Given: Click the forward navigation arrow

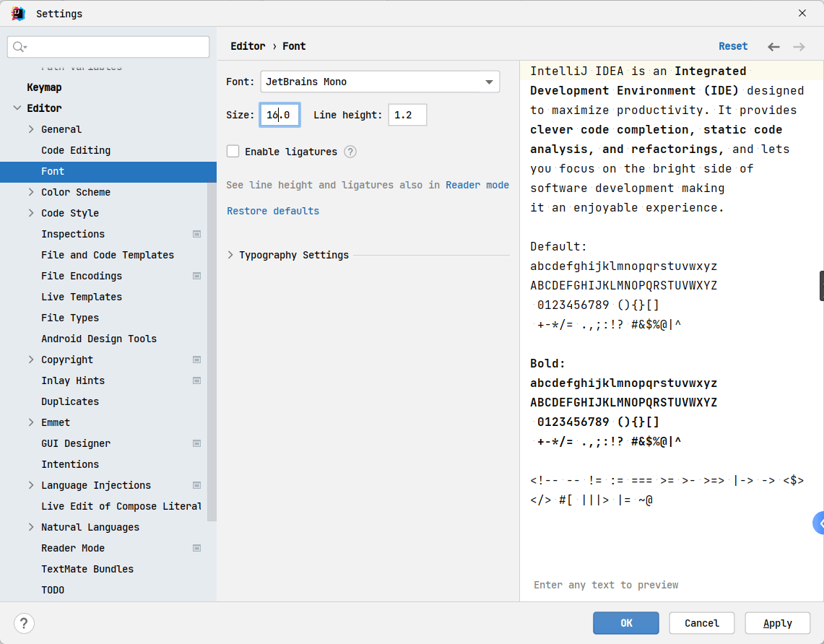Looking at the screenshot, I should tap(799, 47).
